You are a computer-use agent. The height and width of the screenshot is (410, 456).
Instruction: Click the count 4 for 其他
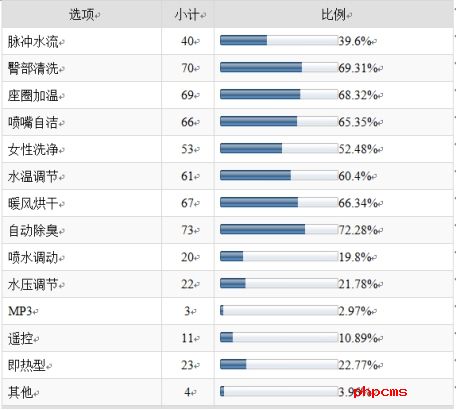tap(188, 392)
